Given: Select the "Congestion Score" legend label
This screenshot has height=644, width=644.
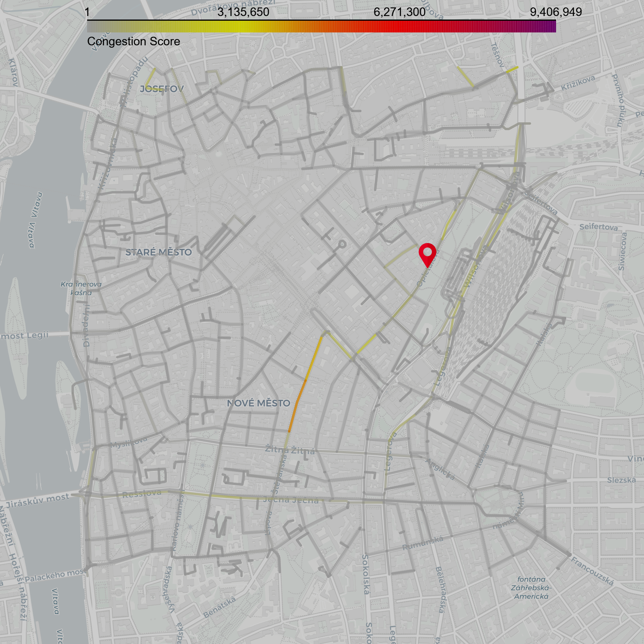Looking at the screenshot, I should 134,41.
